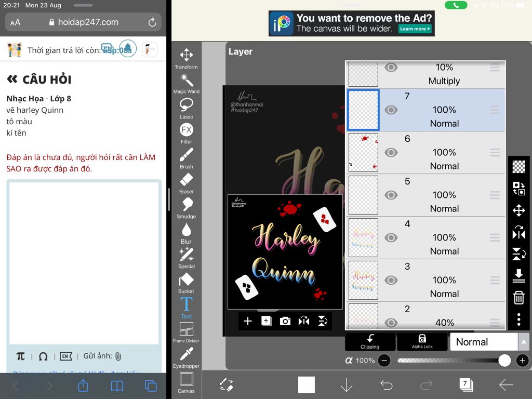Tap the checkerboard selection-layer icon
Viewport: 532px width, 399px height.
519,167
